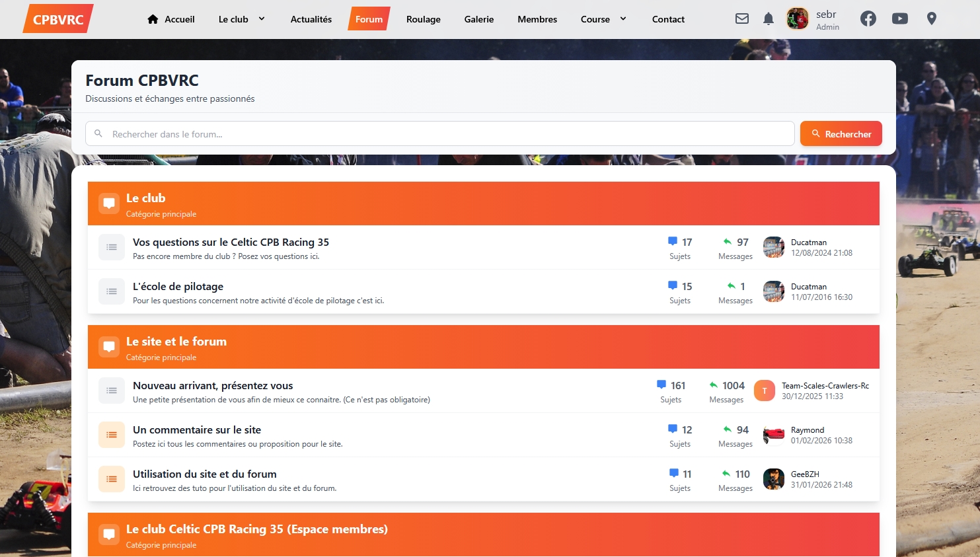The width and height of the screenshot is (980, 557).
Task: Open the club's Facebook page icon
Action: point(868,19)
